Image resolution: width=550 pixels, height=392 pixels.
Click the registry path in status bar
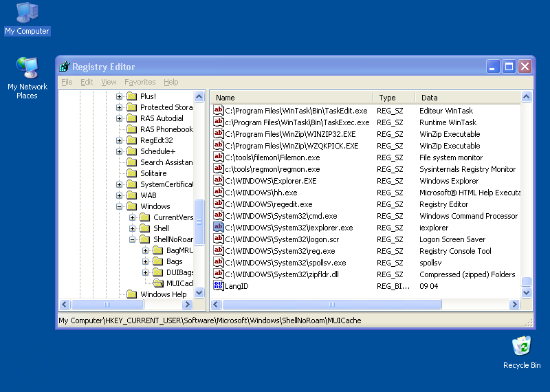tap(210, 320)
